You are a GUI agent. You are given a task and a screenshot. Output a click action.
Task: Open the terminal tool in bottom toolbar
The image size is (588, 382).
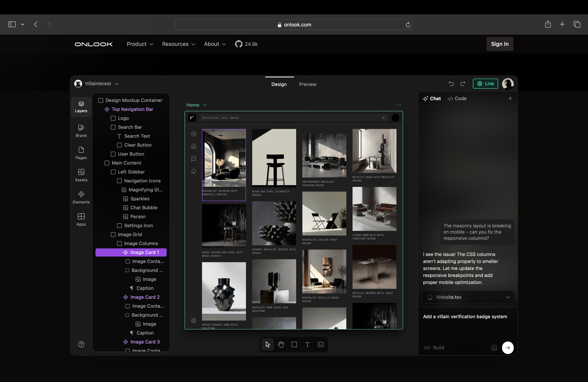(320, 344)
